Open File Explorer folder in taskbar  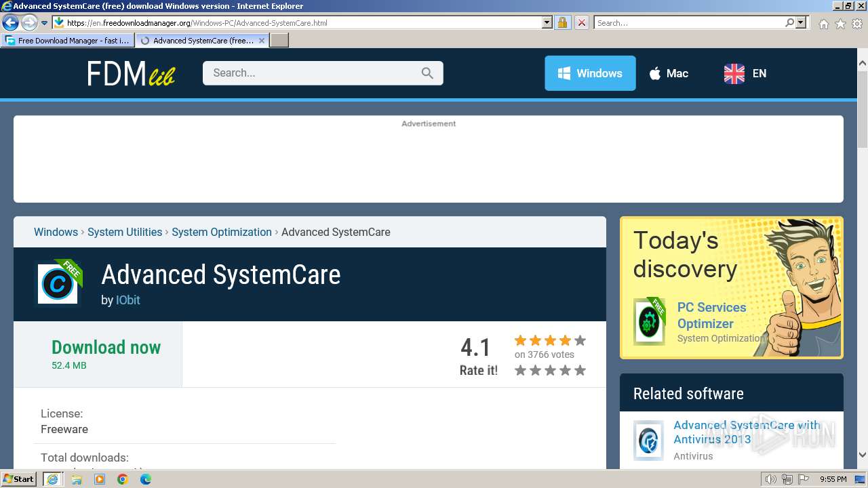tap(77, 479)
